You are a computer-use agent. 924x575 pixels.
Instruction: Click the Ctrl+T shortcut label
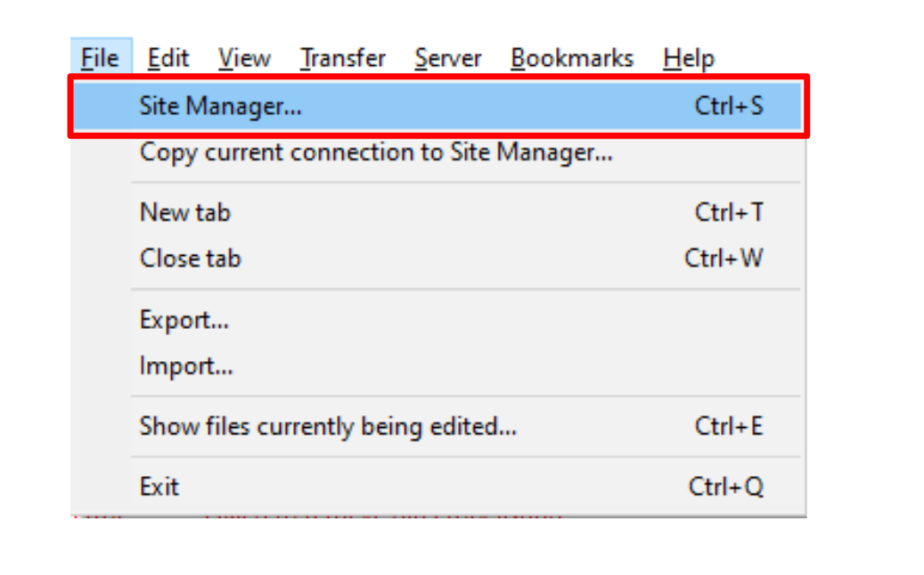(x=731, y=213)
